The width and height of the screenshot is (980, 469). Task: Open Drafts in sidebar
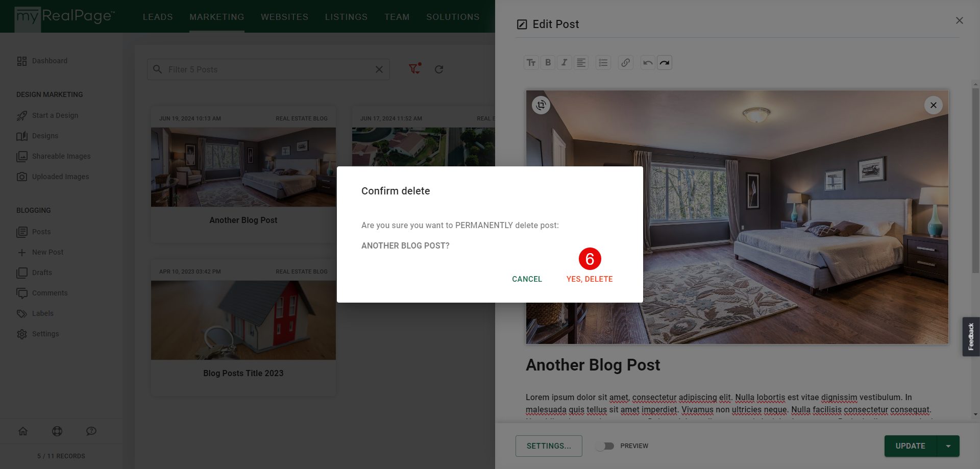[x=34, y=273]
